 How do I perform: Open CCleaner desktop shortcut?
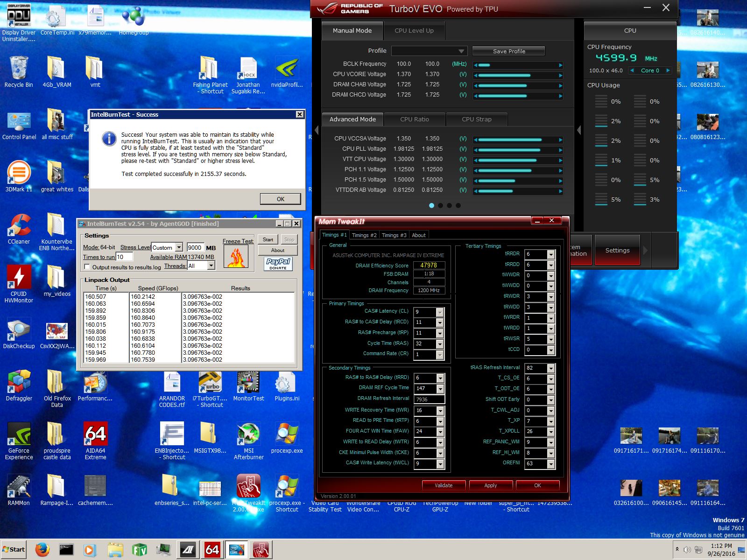click(x=19, y=229)
